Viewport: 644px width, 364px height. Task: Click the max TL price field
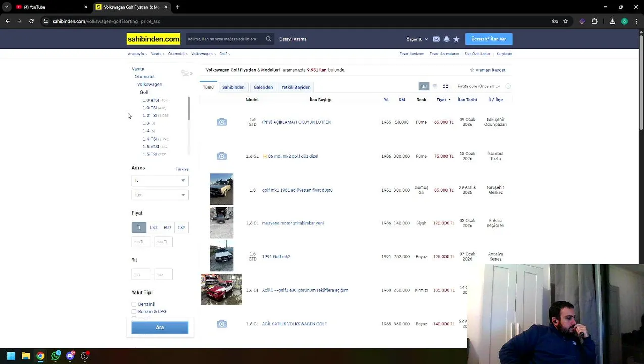(x=164, y=242)
